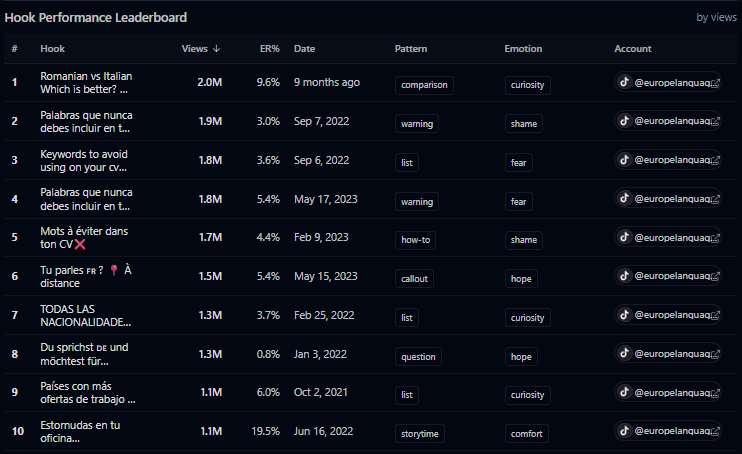Click the ER% column header
Image resolution: width=742 pixels, height=454 pixels.
tap(268, 48)
